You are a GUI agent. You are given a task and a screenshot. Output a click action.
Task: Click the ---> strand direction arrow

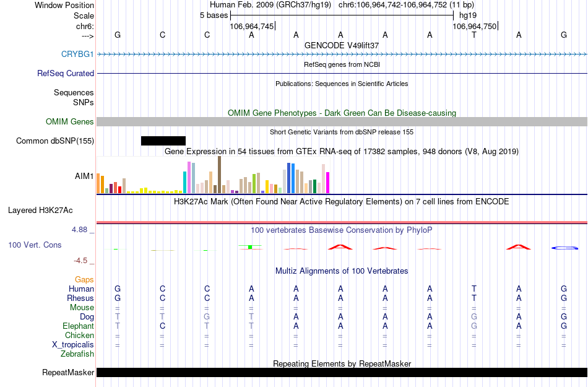[x=87, y=36]
